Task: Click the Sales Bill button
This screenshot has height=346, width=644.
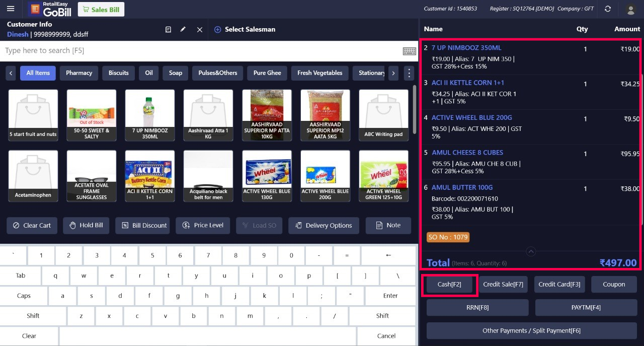Action: pos(101,9)
